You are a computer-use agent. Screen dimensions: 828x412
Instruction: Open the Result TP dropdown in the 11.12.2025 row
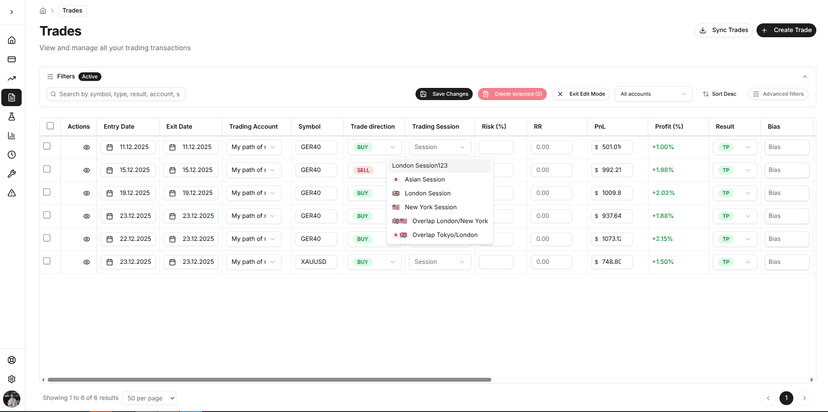coord(734,147)
